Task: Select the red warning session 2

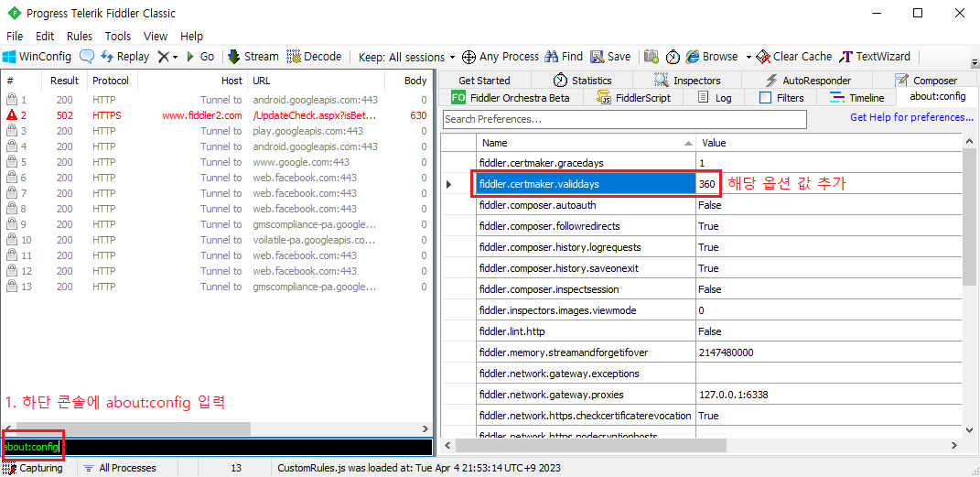Action: coord(216,115)
